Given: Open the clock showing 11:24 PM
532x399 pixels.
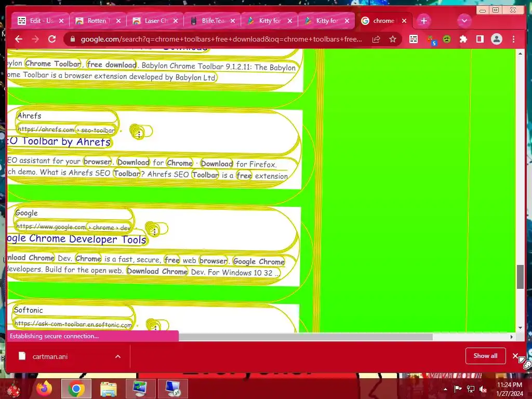Looking at the screenshot, I should click(x=510, y=389).
